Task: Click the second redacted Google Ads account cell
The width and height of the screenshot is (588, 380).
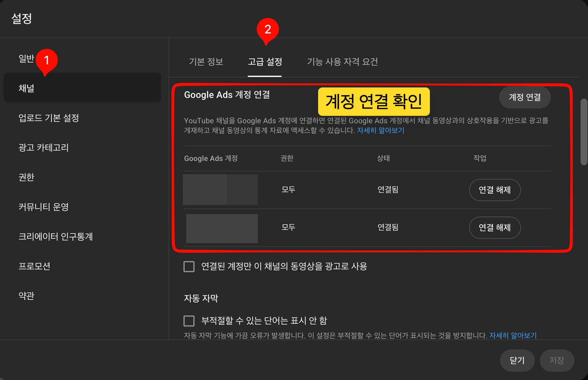Action: [x=222, y=228]
